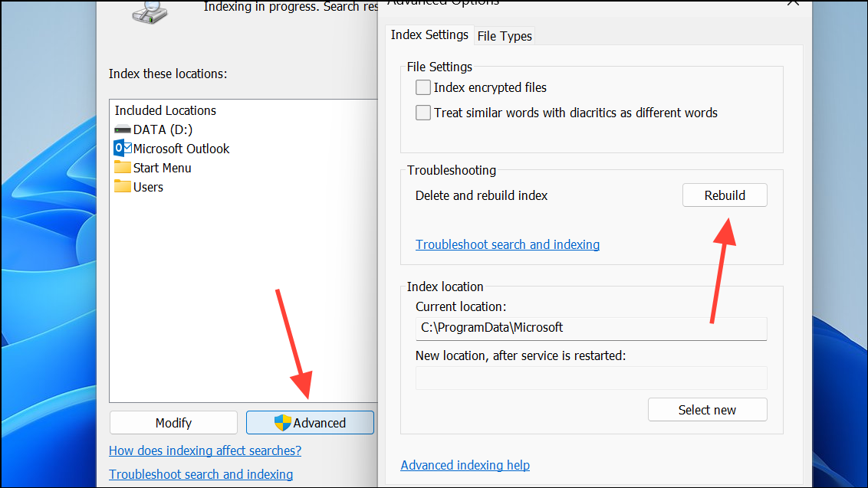Click the Users folder icon
This screenshot has height=488, width=868.
(x=123, y=186)
